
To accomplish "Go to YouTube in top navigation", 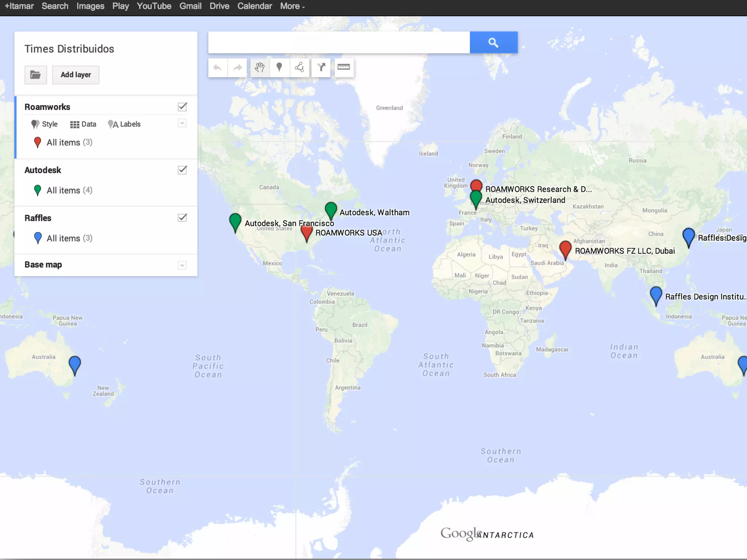I will (x=154, y=6).
